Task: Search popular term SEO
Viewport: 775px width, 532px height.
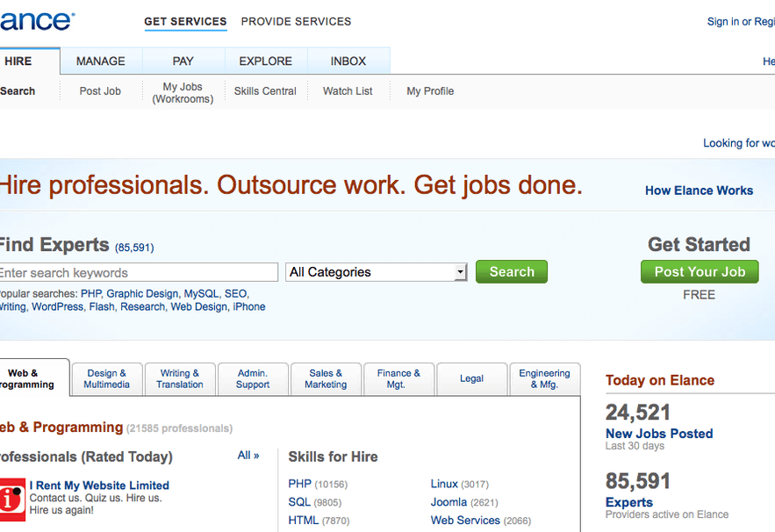Action: click(x=235, y=294)
